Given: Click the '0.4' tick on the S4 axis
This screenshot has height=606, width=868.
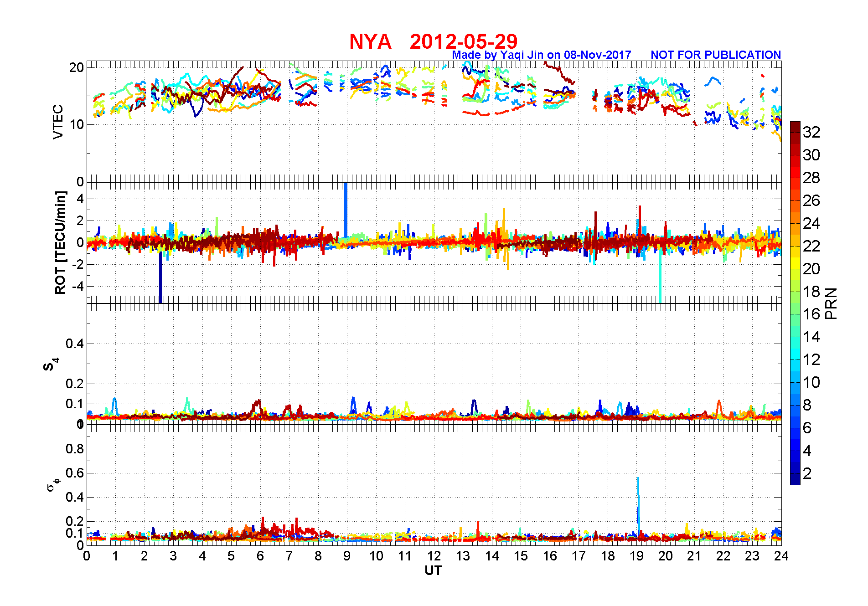Looking at the screenshot, I should 75,344.
